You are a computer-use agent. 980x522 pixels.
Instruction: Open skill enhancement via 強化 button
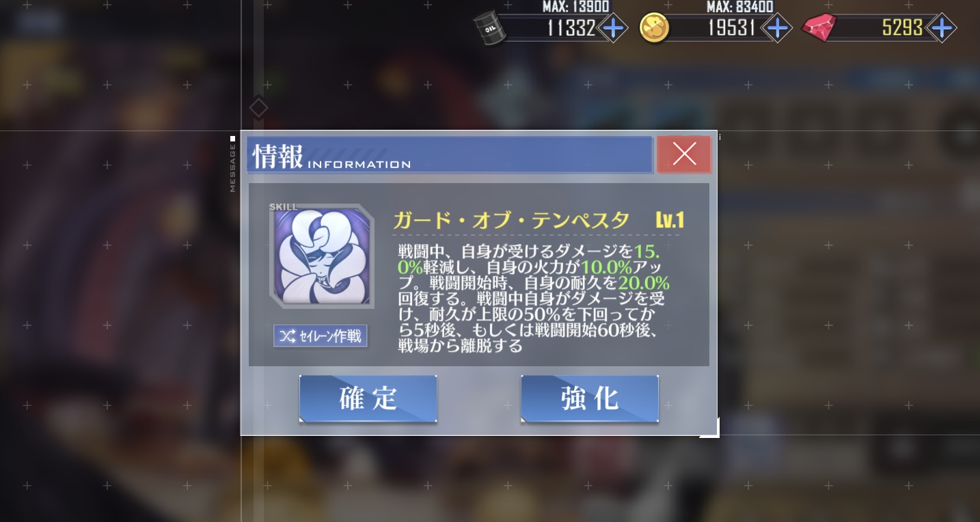[x=589, y=398]
